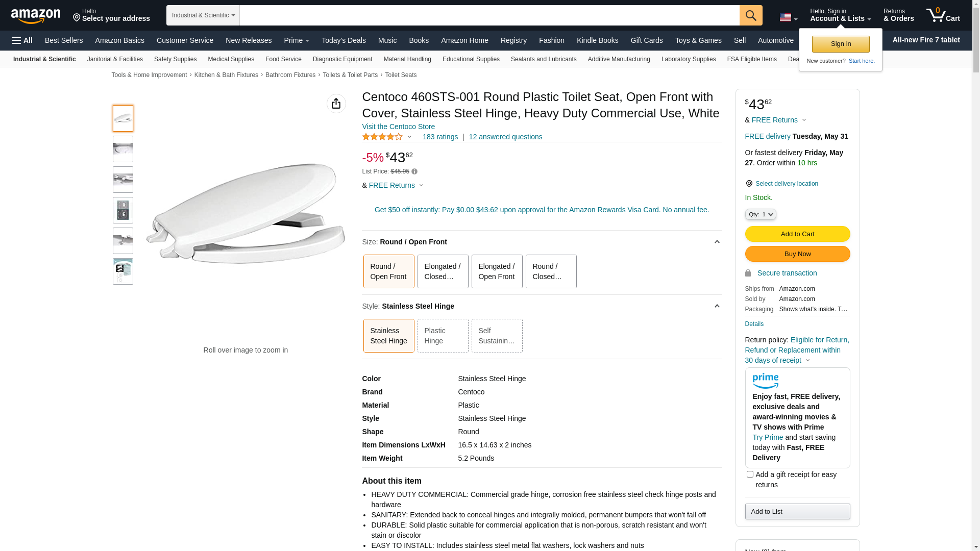Select the Elongated / Open Front size

click(497, 271)
